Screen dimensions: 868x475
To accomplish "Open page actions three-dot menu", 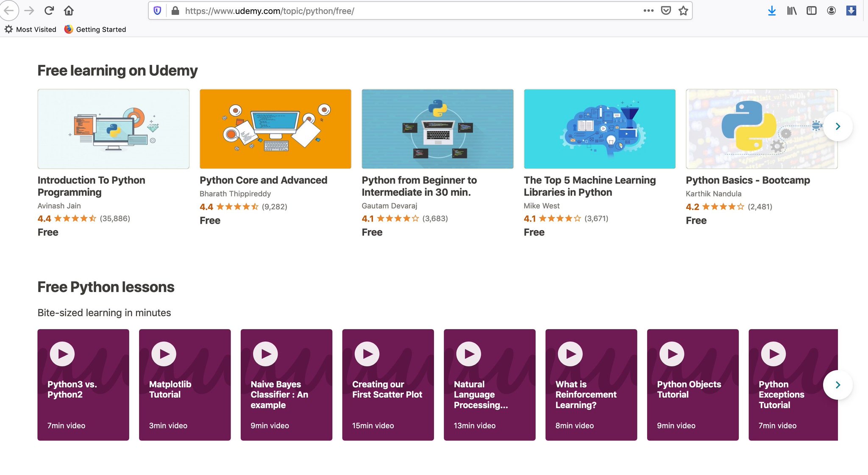I will click(648, 11).
